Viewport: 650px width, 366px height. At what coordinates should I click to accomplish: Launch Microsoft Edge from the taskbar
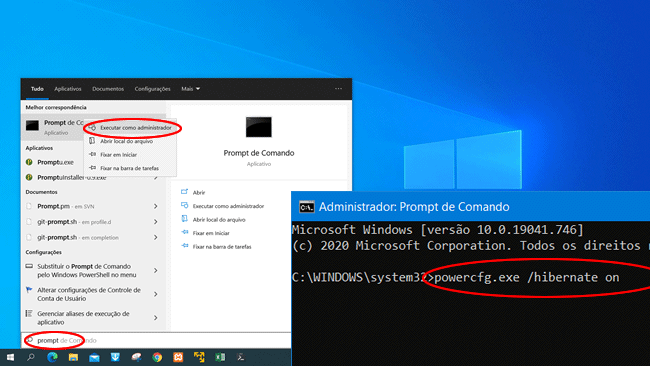click(52, 357)
